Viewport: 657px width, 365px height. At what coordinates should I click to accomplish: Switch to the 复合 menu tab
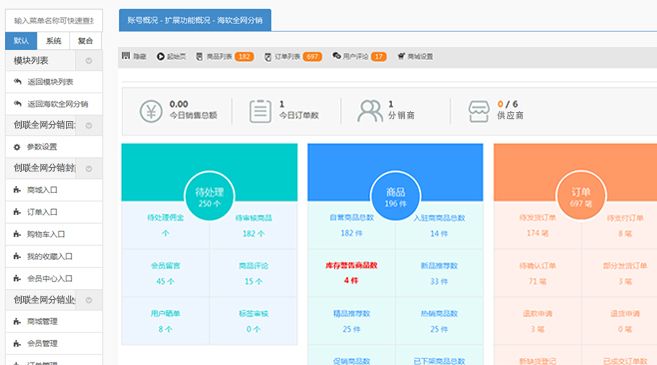pos(85,41)
